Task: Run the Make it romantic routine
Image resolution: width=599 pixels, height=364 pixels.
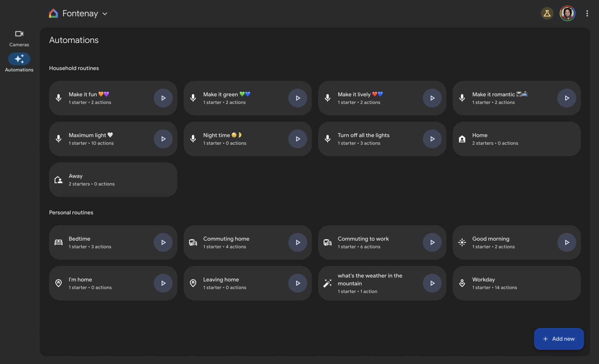Action: [x=566, y=98]
